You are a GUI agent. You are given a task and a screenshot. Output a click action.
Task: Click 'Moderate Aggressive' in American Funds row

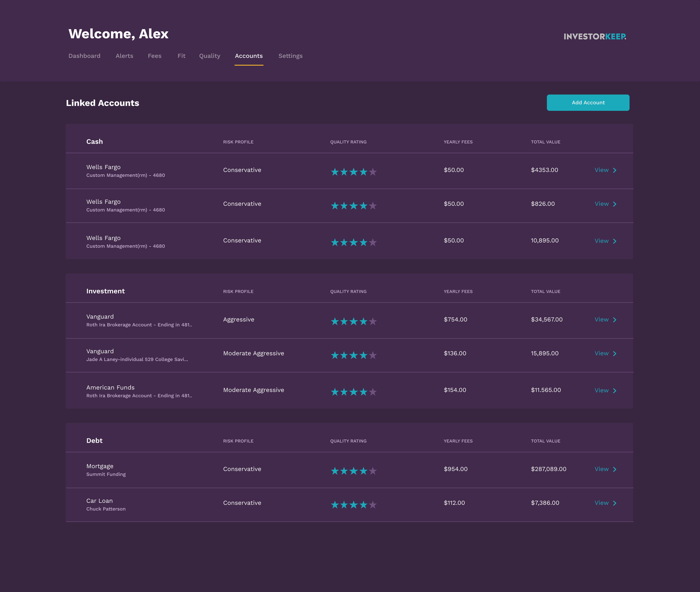254,390
